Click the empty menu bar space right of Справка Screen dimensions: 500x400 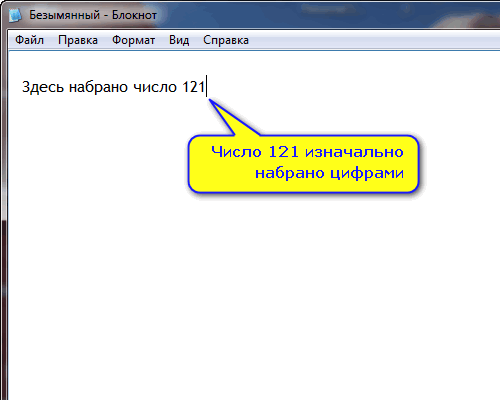(373, 40)
